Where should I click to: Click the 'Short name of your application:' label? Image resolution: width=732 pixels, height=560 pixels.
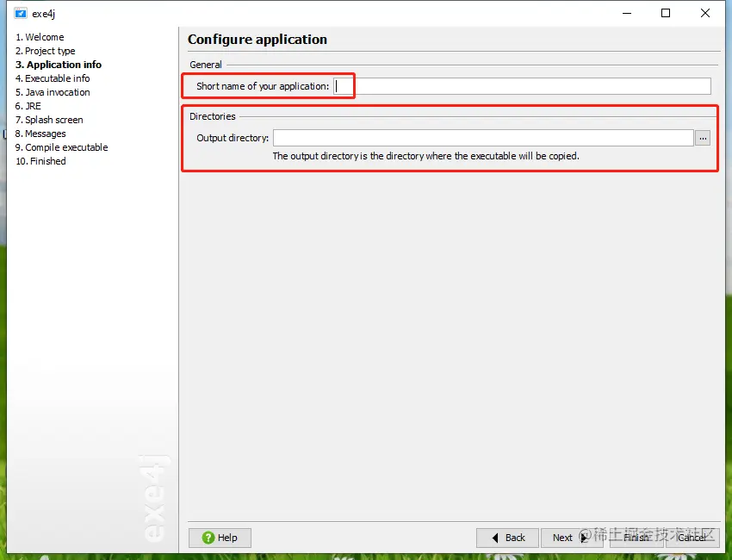coord(263,86)
